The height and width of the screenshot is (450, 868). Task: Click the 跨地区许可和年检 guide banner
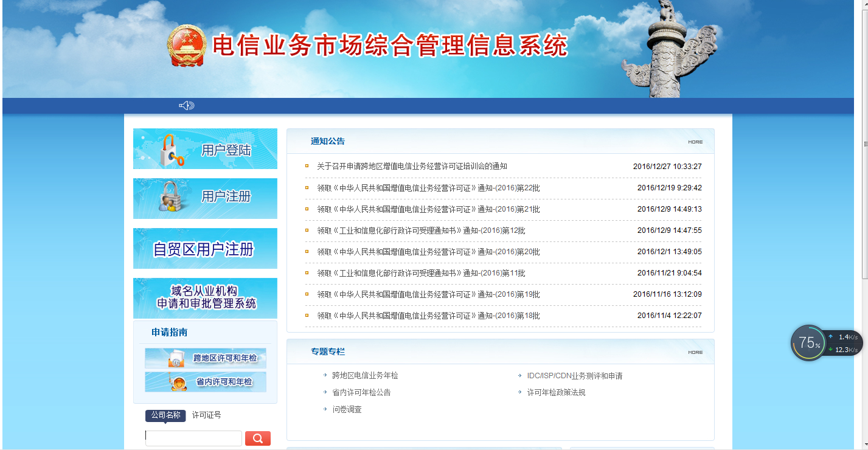[x=206, y=358]
